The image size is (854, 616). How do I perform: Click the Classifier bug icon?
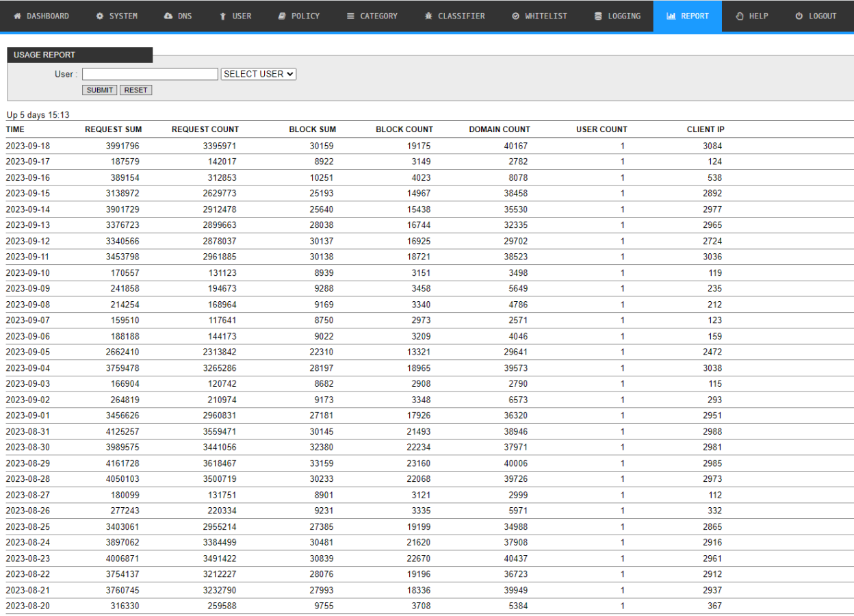(428, 16)
